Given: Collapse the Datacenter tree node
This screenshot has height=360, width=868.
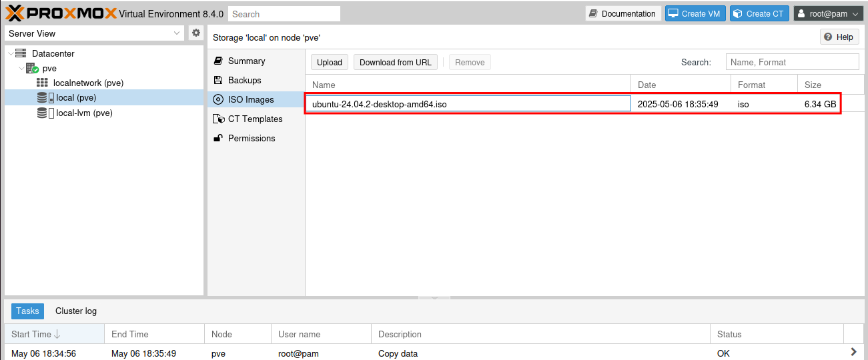Looking at the screenshot, I should (10, 53).
